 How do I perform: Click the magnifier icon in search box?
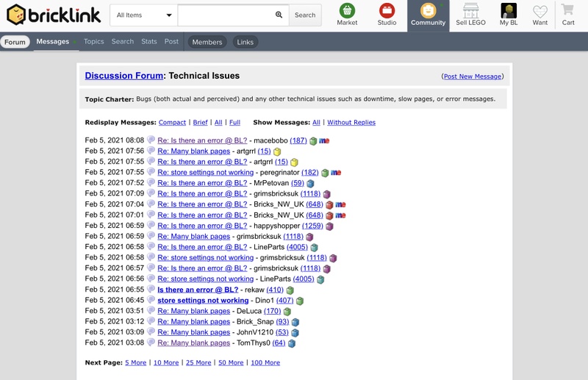pos(279,15)
